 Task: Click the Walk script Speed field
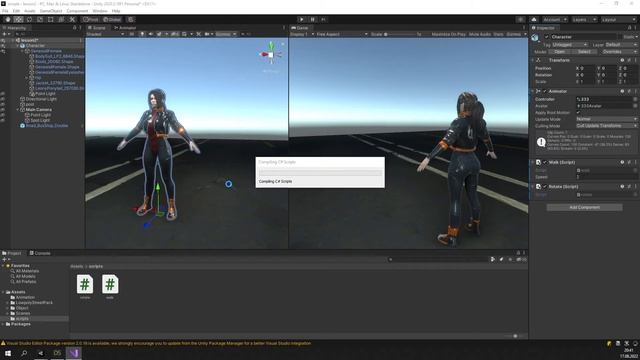[606, 177]
